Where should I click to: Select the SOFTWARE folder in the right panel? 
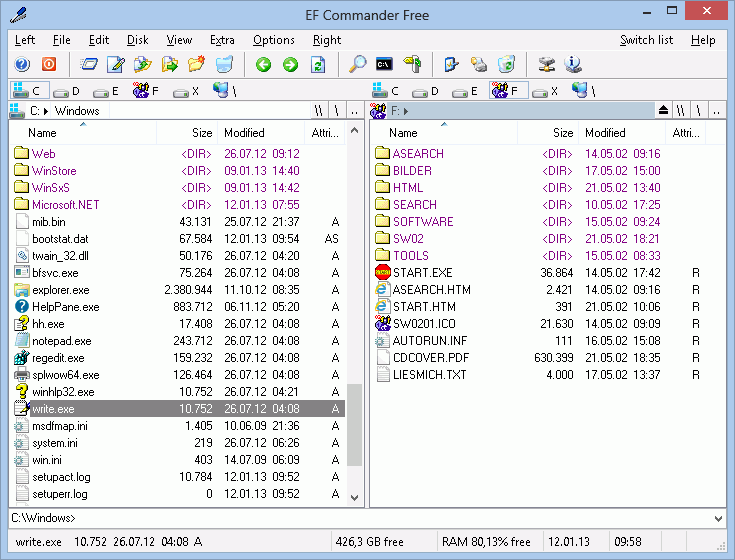pyautogui.click(x=539, y=222)
